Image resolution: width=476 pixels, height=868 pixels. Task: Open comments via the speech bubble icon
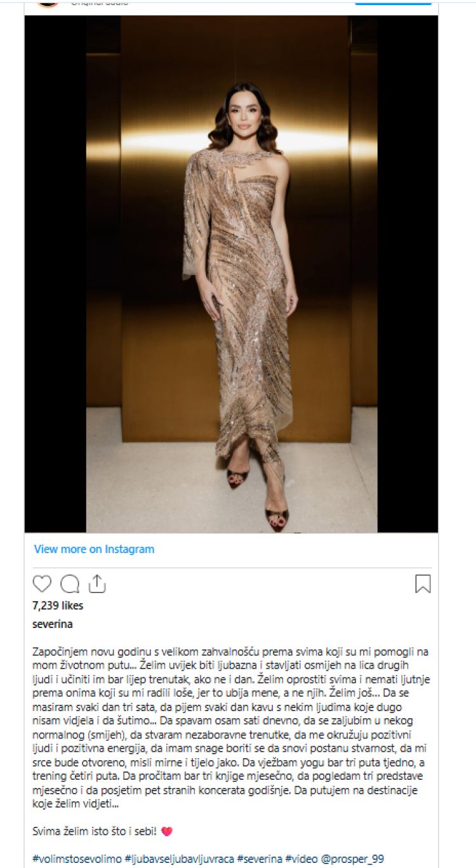70,584
